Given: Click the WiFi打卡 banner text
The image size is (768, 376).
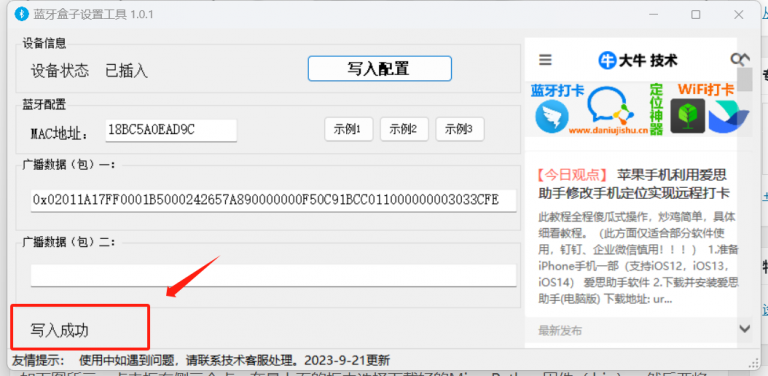Looking at the screenshot, I should pos(706,90).
